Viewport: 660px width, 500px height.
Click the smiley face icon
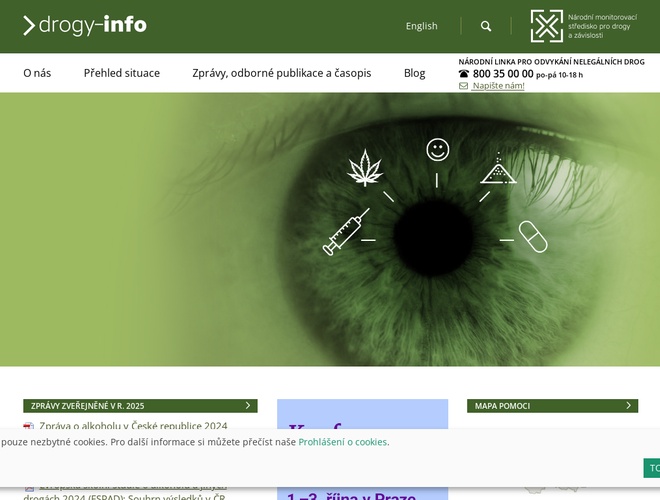[437, 150]
